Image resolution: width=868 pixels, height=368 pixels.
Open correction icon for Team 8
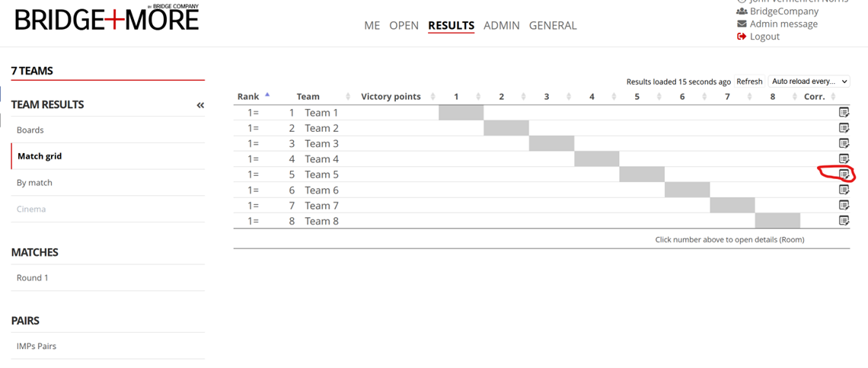(x=844, y=221)
